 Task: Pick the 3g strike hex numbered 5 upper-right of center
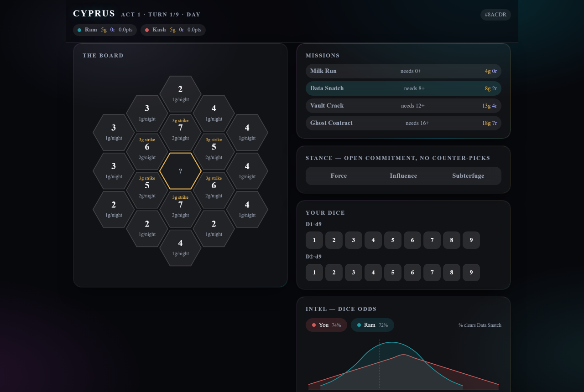[x=214, y=152]
